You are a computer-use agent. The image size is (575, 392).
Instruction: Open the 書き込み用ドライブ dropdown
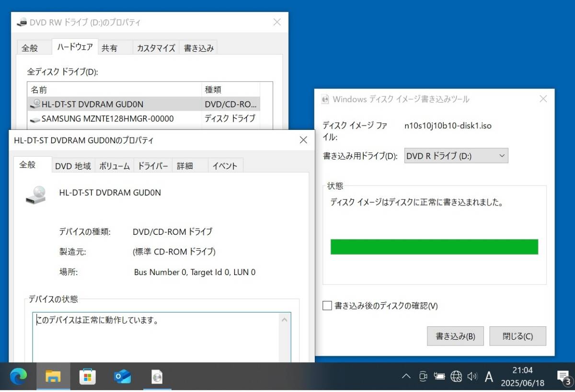click(x=456, y=156)
